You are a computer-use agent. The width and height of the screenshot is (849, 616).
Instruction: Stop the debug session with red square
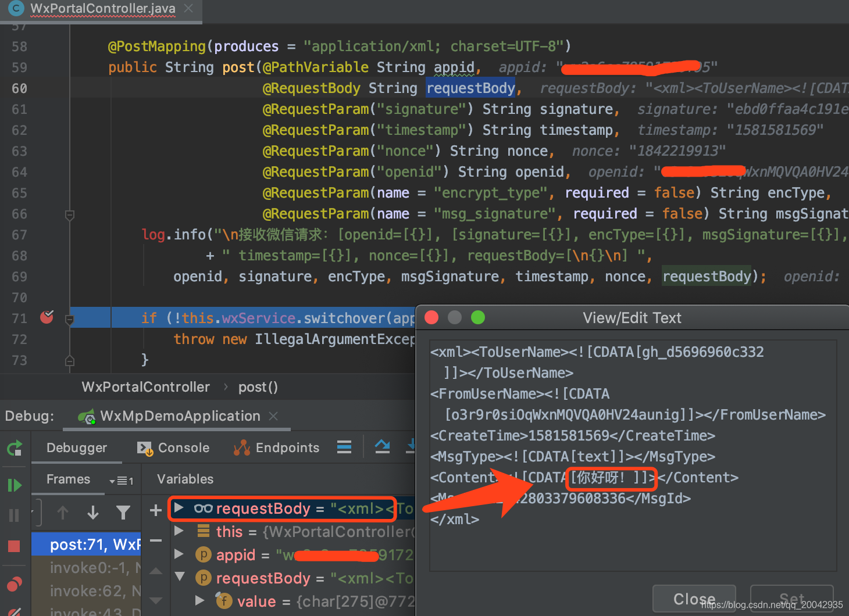click(14, 546)
